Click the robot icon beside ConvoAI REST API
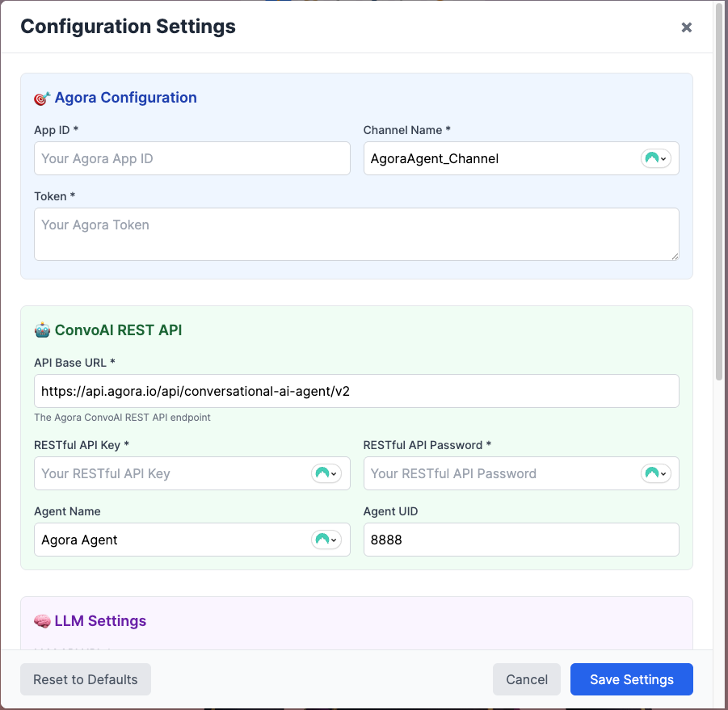The width and height of the screenshot is (728, 710). click(42, 330)
